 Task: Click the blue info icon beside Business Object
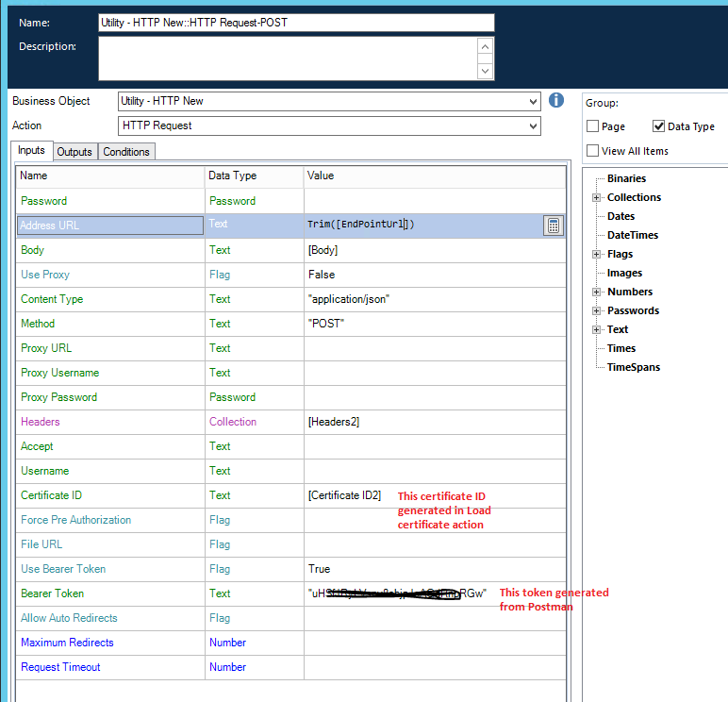click(x=556, y=100)
